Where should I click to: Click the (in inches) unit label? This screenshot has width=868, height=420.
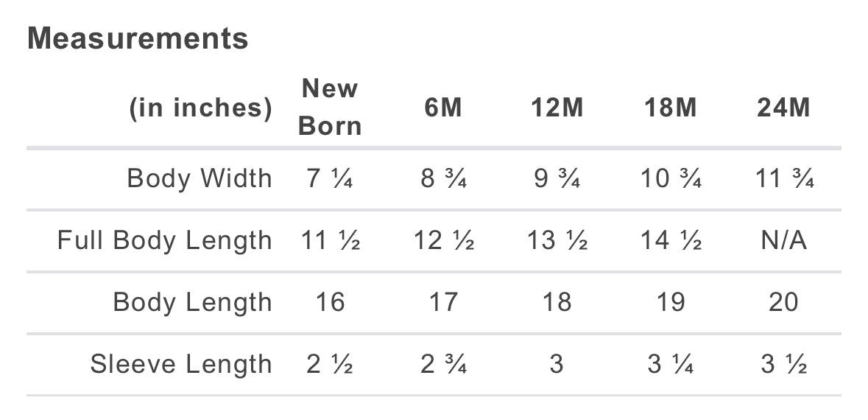[x=200, y=108]
